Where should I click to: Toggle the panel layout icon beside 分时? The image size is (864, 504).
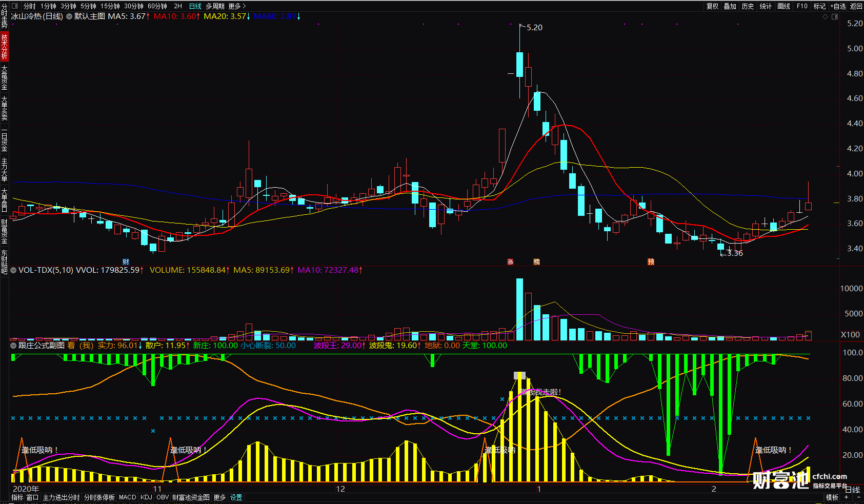click(15, 6)
